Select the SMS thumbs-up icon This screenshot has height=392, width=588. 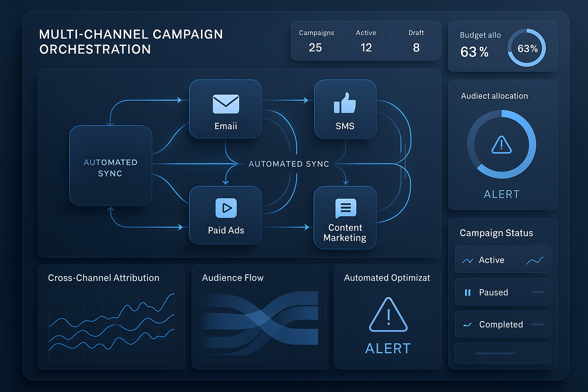pyautogui.click(x=345, y=103)
